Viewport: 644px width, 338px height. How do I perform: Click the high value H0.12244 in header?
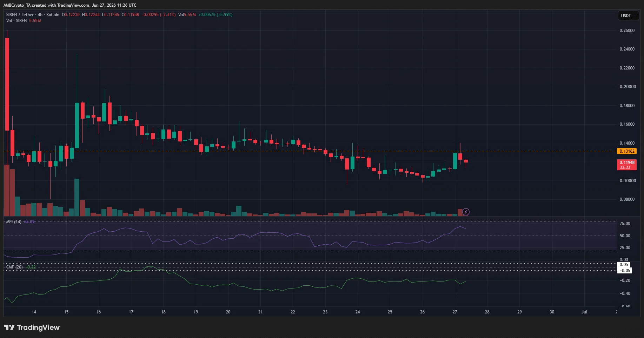(x=91, y=15)
